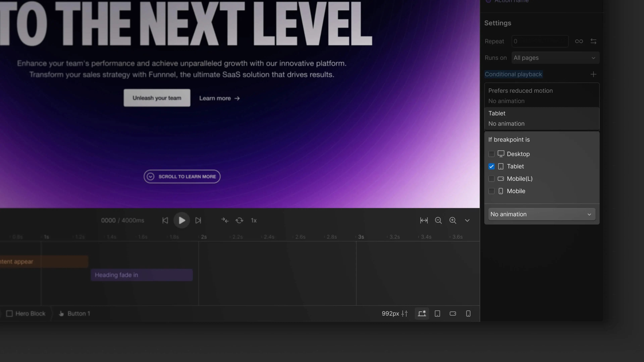Click the infinity repeat icon

[579, 41]
